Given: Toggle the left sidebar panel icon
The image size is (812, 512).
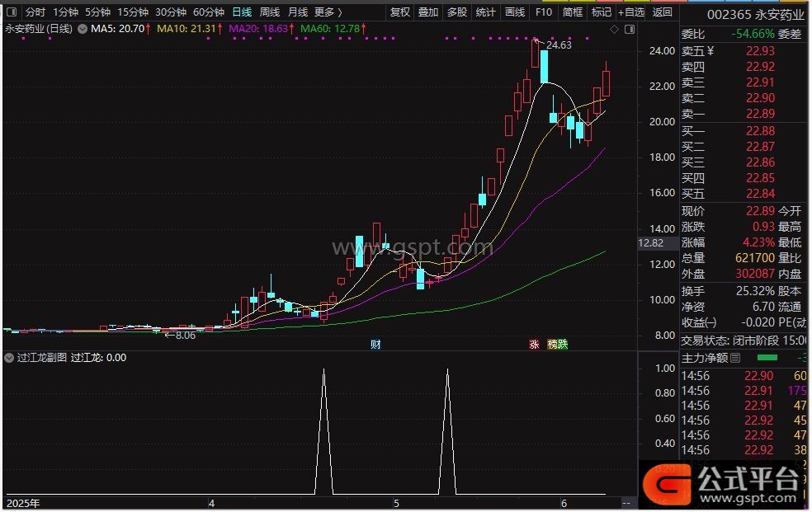Looking at the screenshot, I should pyautogui.click(x=12, y=12).
